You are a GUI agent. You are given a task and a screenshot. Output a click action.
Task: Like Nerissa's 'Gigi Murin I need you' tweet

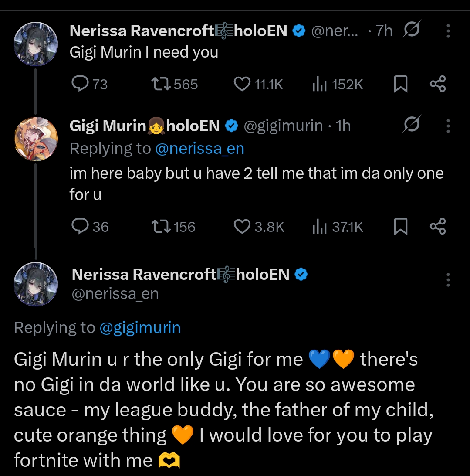[x=242, y=84]
